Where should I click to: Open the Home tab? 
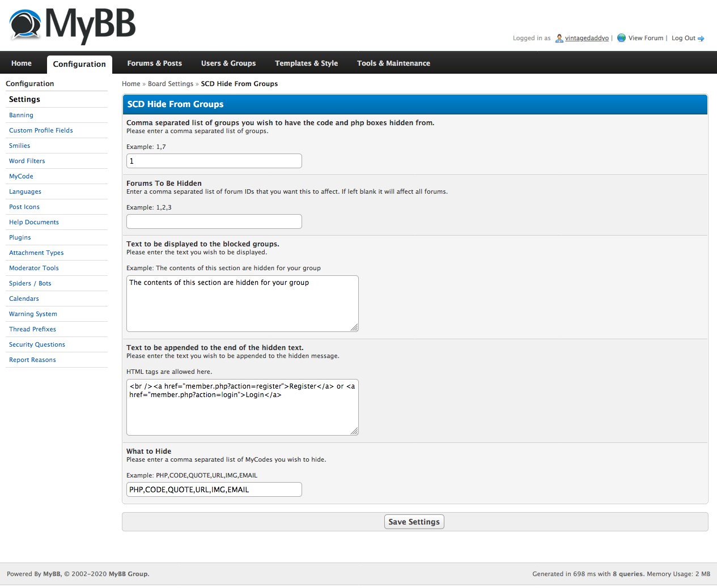pyautogui.click(x=22, y=63)
